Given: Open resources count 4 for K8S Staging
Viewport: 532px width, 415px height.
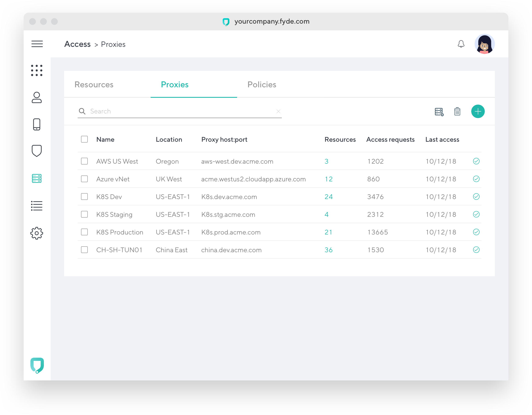Looking at the screenshot, I should [x=326, y=214].
